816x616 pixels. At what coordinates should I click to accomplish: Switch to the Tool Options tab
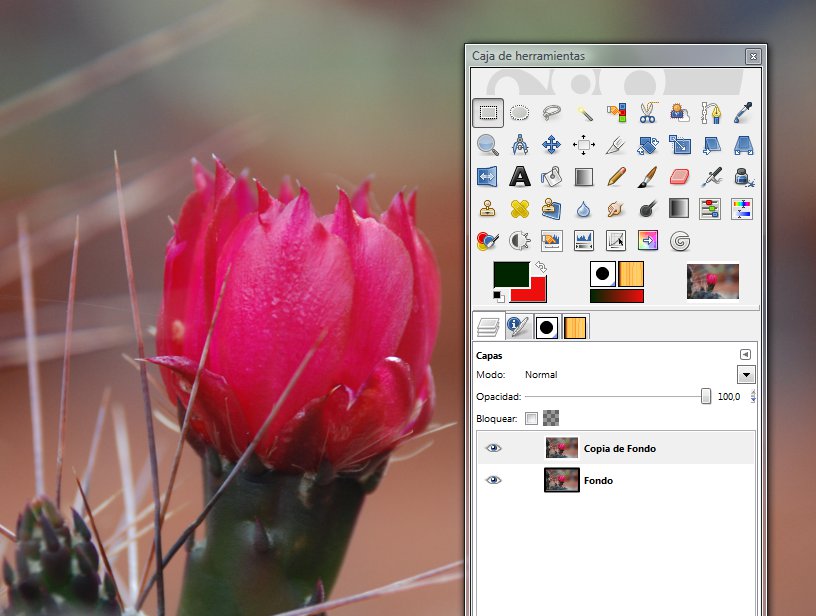518,327
